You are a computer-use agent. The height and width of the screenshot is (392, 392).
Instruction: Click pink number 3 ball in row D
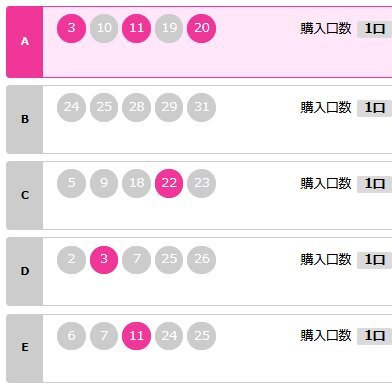(x=104, y=259)
